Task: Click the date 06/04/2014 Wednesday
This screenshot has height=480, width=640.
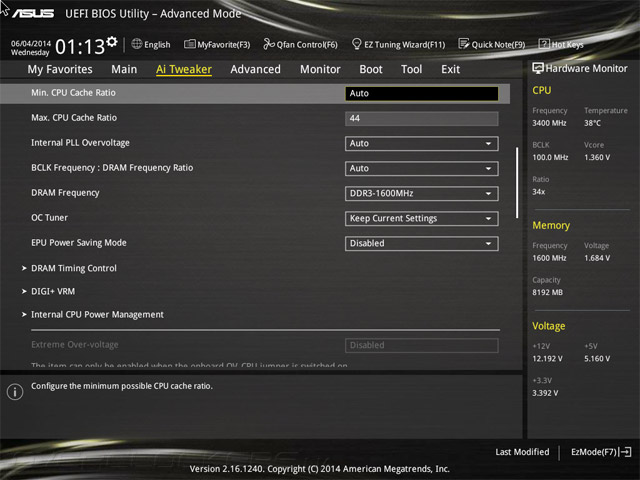Action: click(31, 48)
